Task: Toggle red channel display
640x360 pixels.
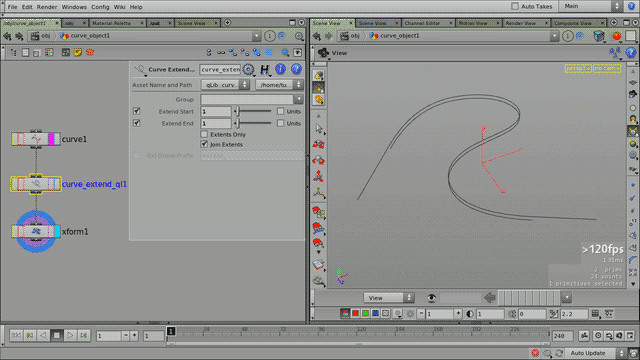Action: (x=356, y=313)
